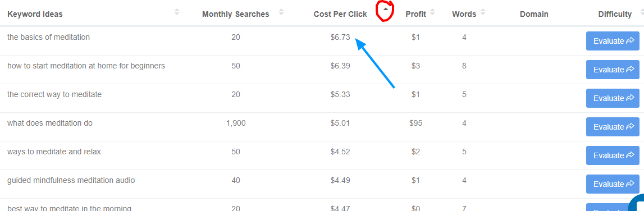Select the Monthly Searches column header
The height and width of the screenshot is (211, 644).
pos(236,15)
